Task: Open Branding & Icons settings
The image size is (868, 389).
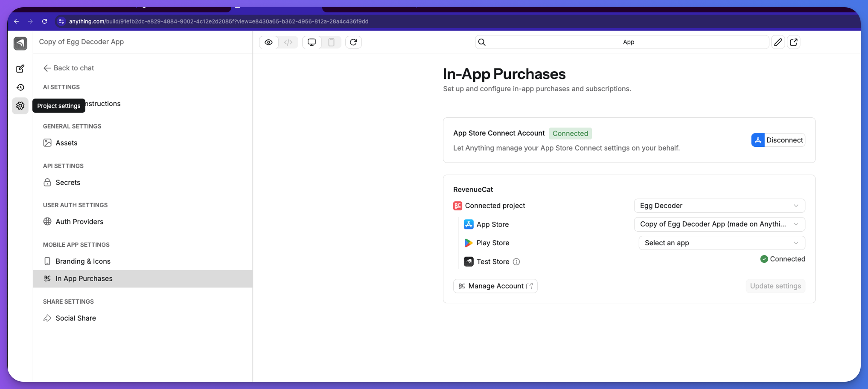Action: click(x=143, y=261)
